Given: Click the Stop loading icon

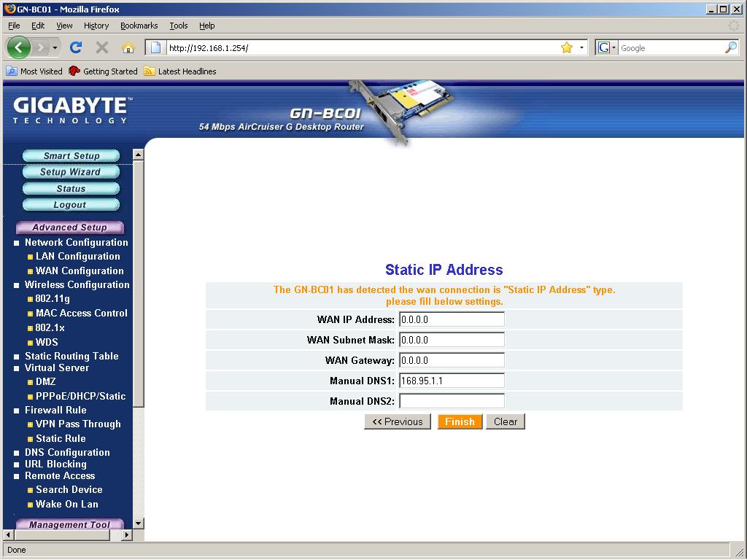Looking at the screenshot, I should (x=101, y=47).
